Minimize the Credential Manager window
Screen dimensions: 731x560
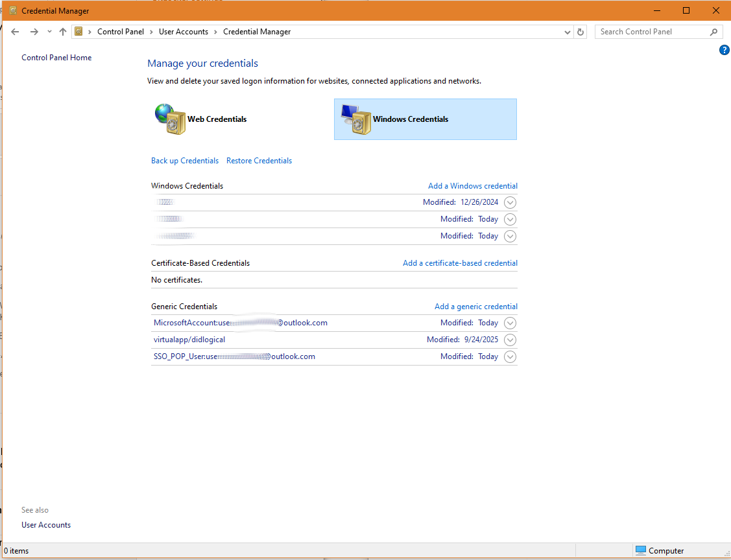point(657,10)
